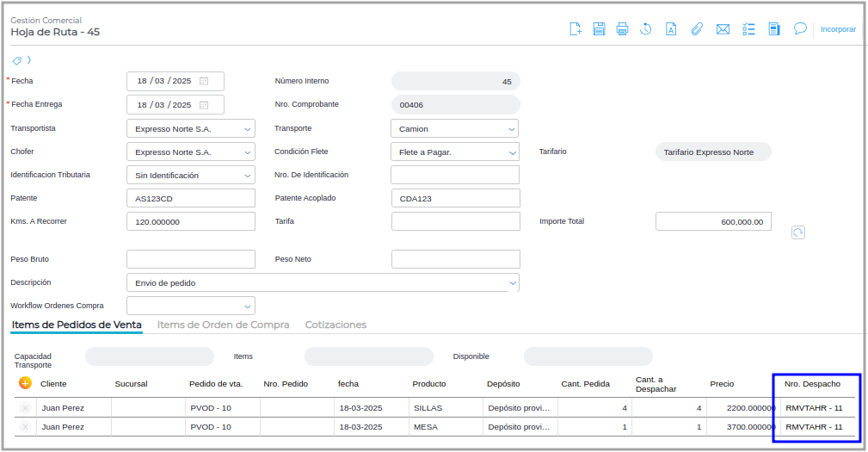The width and height of the screenshot is (868, 452).
Task: Open the Fecha Entrega calendar picker
Action: click(204, 105)
